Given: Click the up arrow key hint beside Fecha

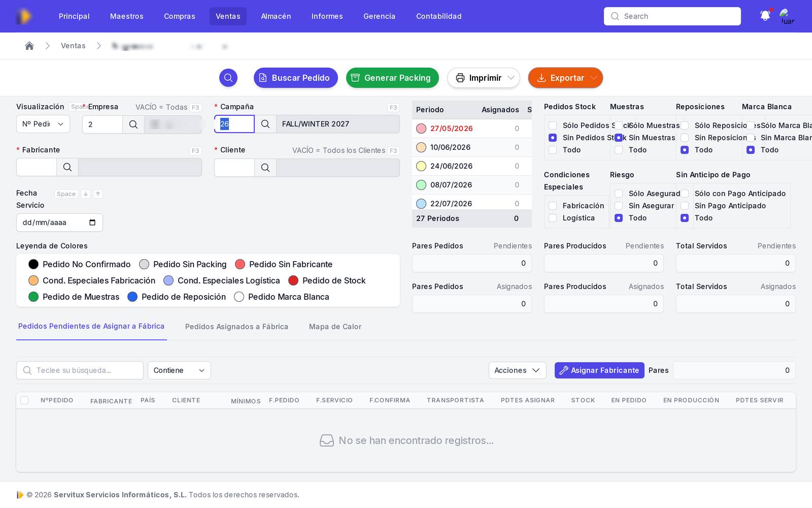Looking at the screenshot, I should tap(98, 194).
